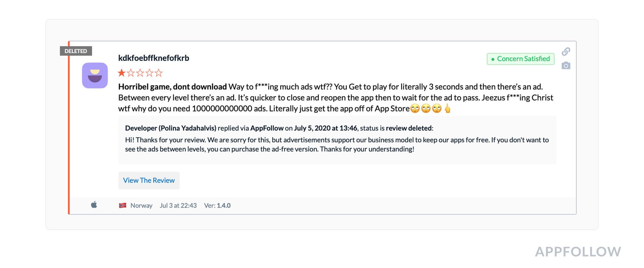The image size is (644, 268).
Task: Open the purple app icon
Action: 95,76
